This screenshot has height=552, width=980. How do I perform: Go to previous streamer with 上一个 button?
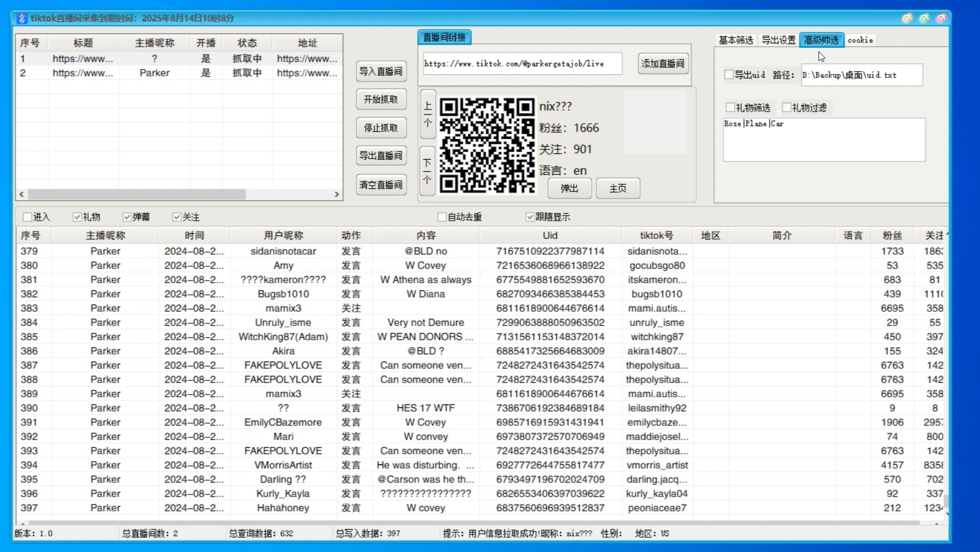[x=428, y=114]
